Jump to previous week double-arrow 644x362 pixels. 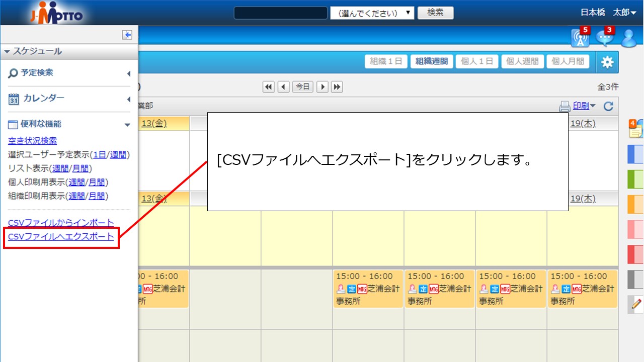point(269,87)
